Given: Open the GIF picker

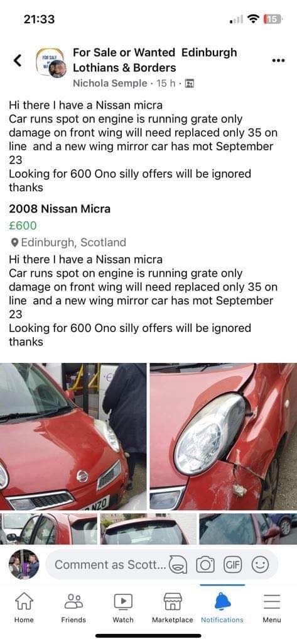Looking at the screenshot, I should click(x=231, y=565).
